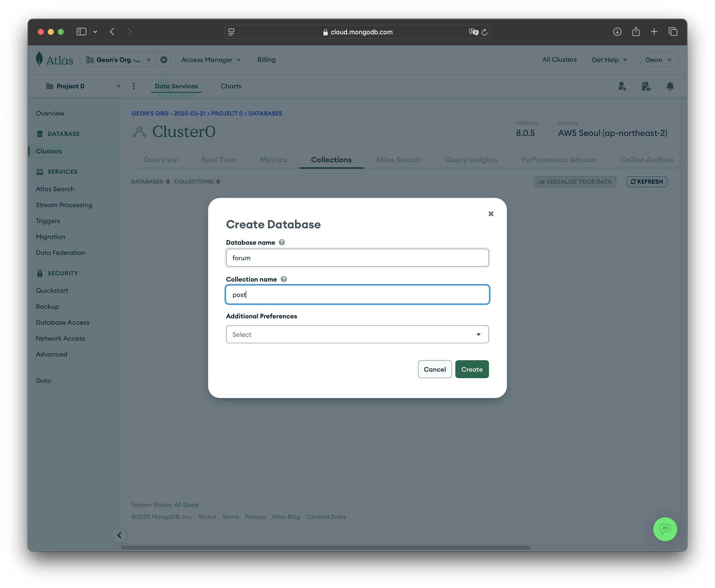Open the support chat bubble icon
The image size is (715, 588).
coord(664,529)
